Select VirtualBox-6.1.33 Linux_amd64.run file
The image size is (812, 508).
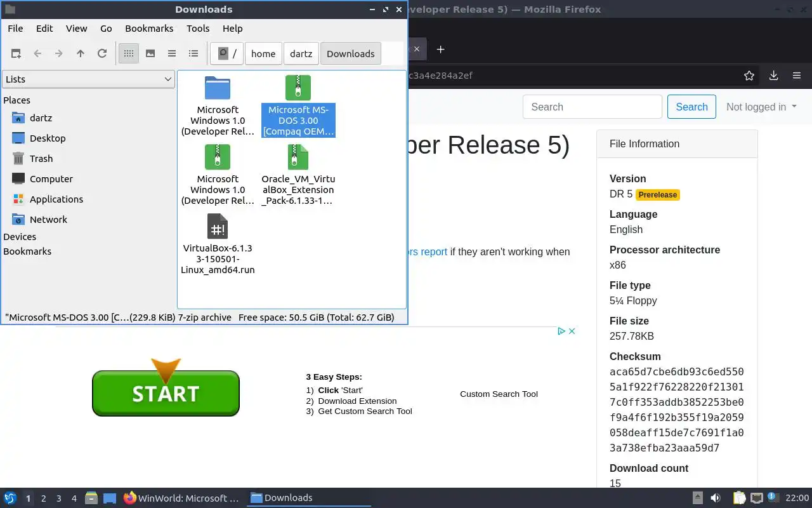[x=218, y=244]
